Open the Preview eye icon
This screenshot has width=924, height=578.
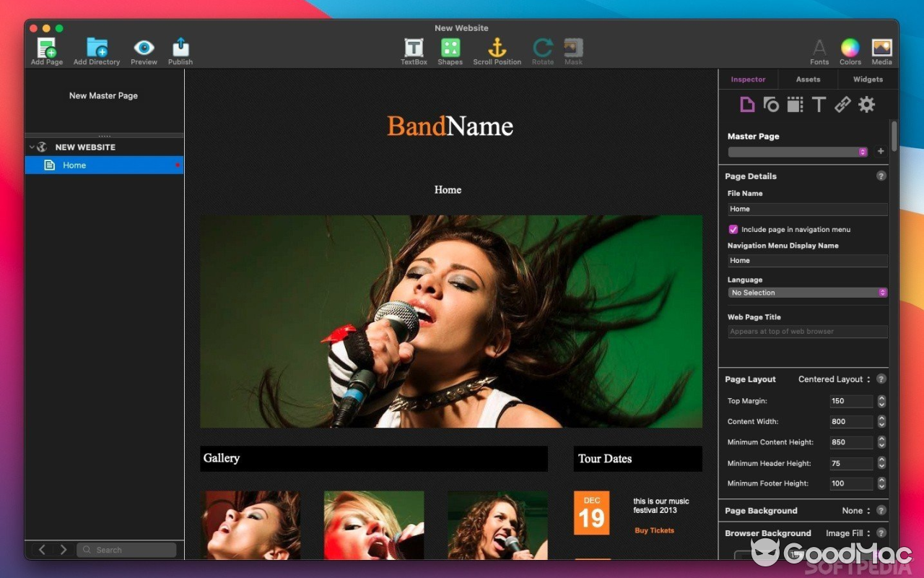(144, 48)
